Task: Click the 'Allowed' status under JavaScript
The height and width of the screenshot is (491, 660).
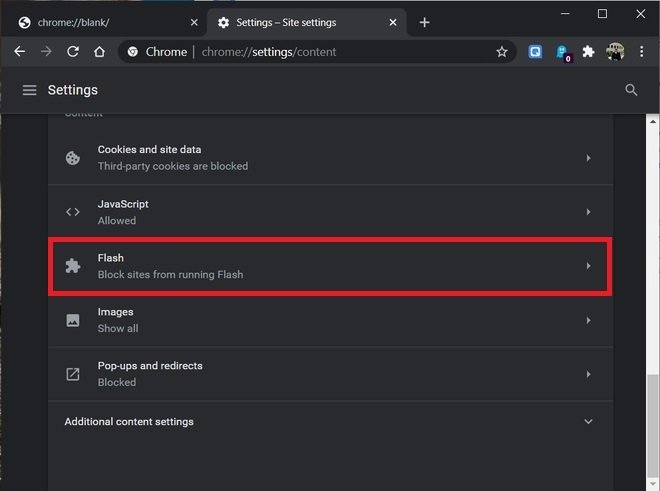Action: [x=117, y=221]
